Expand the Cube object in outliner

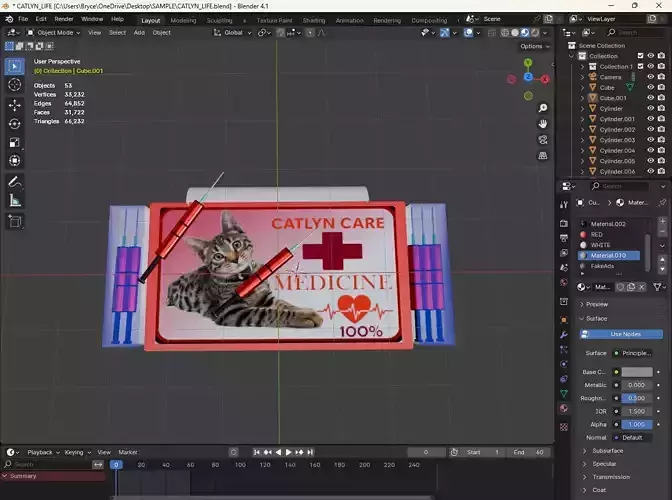pyautogui.click(x=582, y=87)
